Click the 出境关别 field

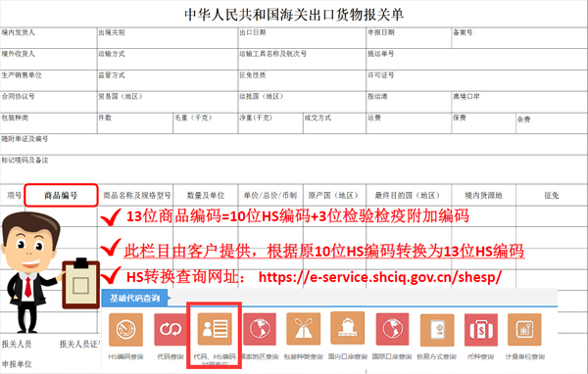[168, 37]
